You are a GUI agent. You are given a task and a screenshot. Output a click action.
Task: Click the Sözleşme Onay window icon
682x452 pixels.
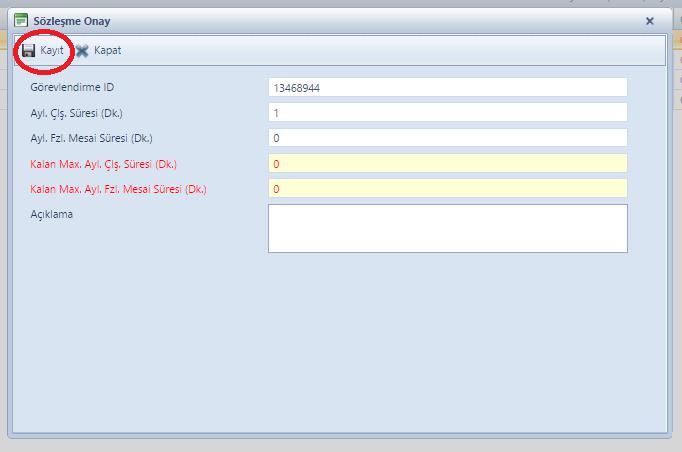[x=20, y=20]
